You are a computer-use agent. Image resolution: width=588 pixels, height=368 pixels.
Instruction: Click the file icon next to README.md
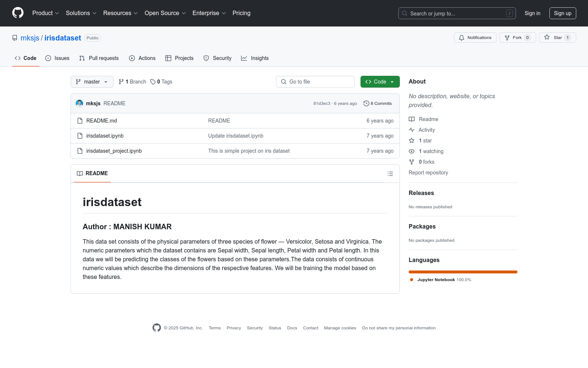[x=80, y=121]
